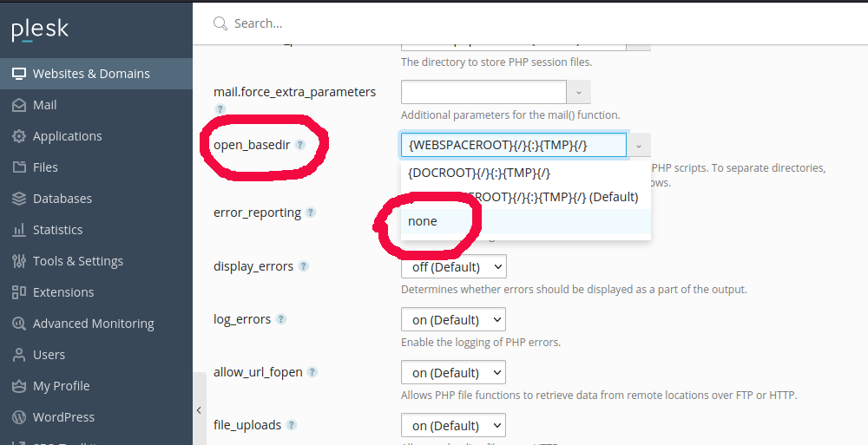Click help icon beside allow_url_fopen
Viewport: 868px width, 445px height.
[x=312, y=372]
